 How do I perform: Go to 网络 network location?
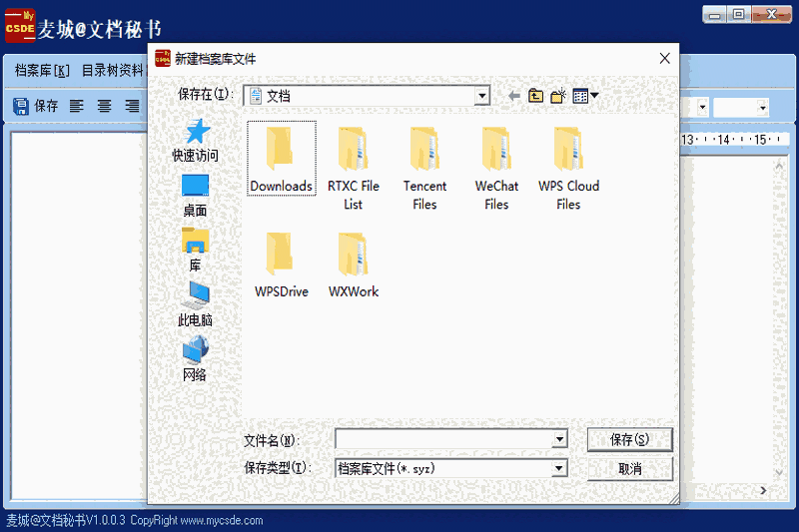click(x=195, y=359)
